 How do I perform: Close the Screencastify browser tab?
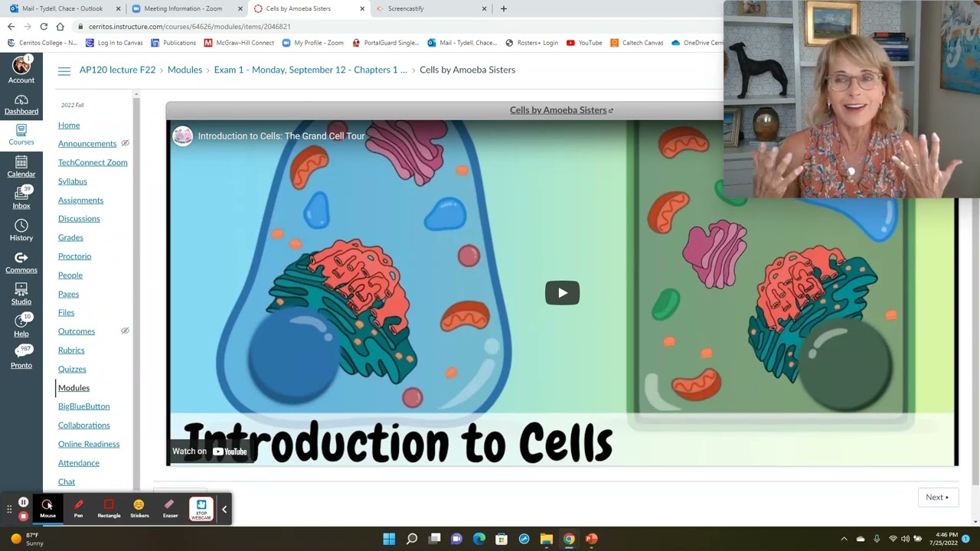pos(484,8)
